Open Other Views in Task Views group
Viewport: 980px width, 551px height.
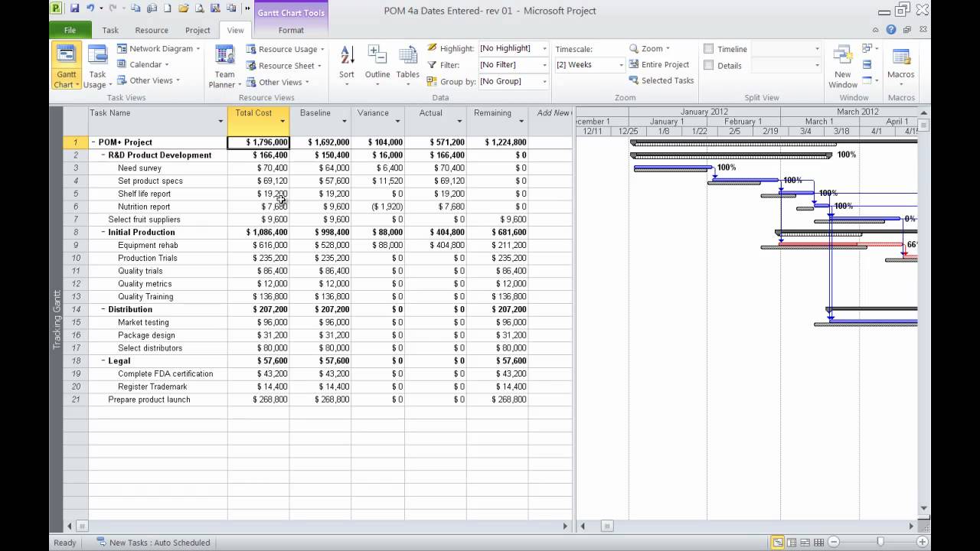coord(149,80)
